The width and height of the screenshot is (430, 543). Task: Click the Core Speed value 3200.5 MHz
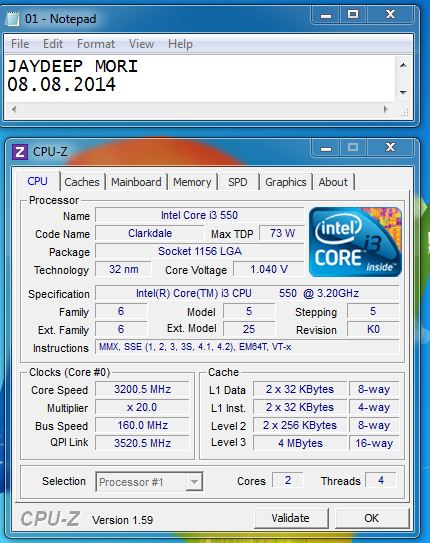pyautogui.click(x=142, y=389)
